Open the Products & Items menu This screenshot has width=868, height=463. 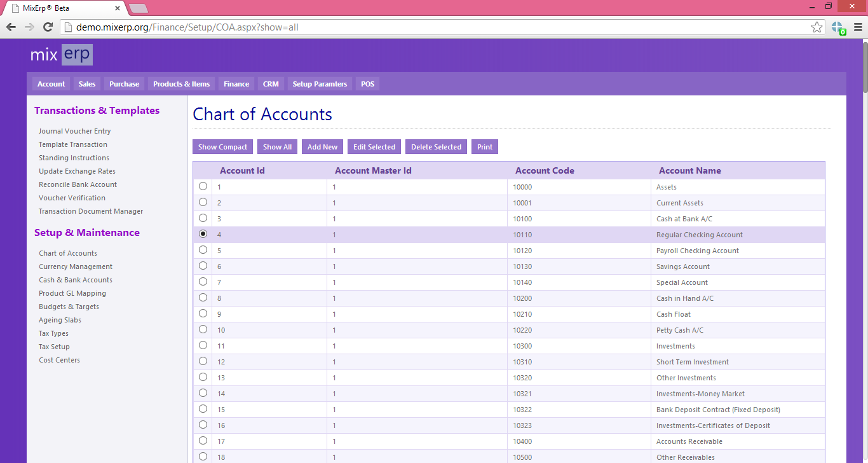tap(181, 84)
